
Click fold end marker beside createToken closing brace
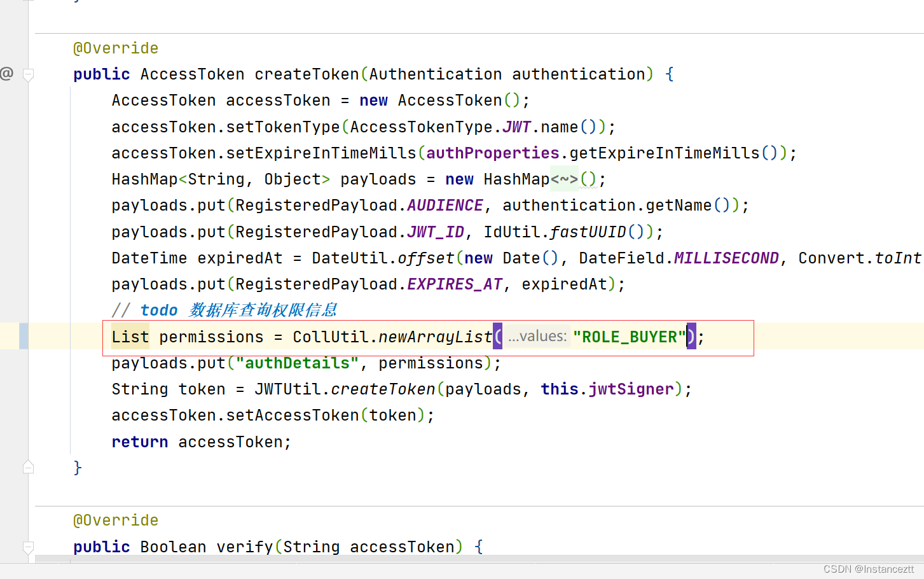coord(28,467)
